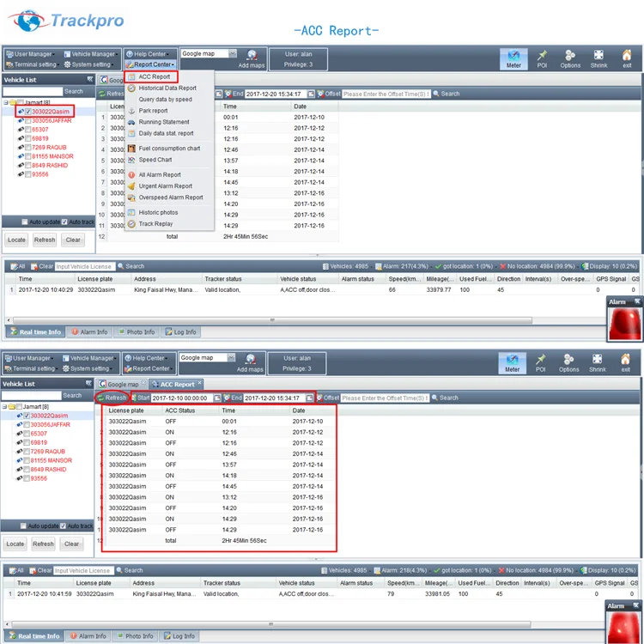This screenshot has height=644, width=644.
Task: Click Clear button under upper vehicle list
Action: pos(73,240)
